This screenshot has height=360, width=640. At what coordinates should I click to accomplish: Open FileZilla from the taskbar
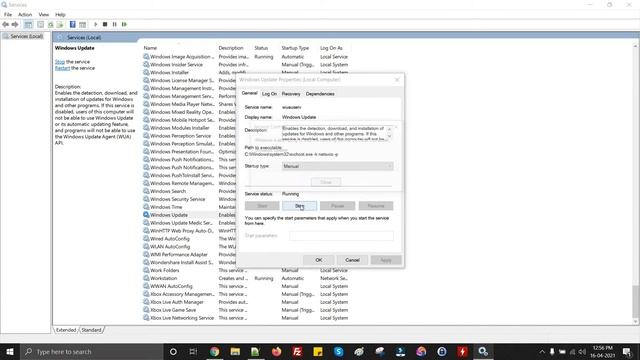click(297, 351)
